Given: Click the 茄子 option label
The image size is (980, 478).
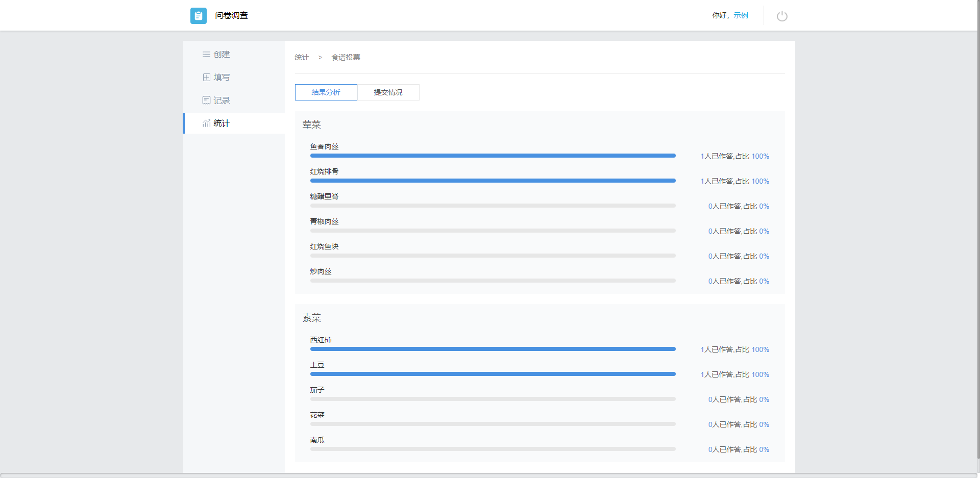Looking at the screenshot, I should pyautogui.click(x=317, y=390).
